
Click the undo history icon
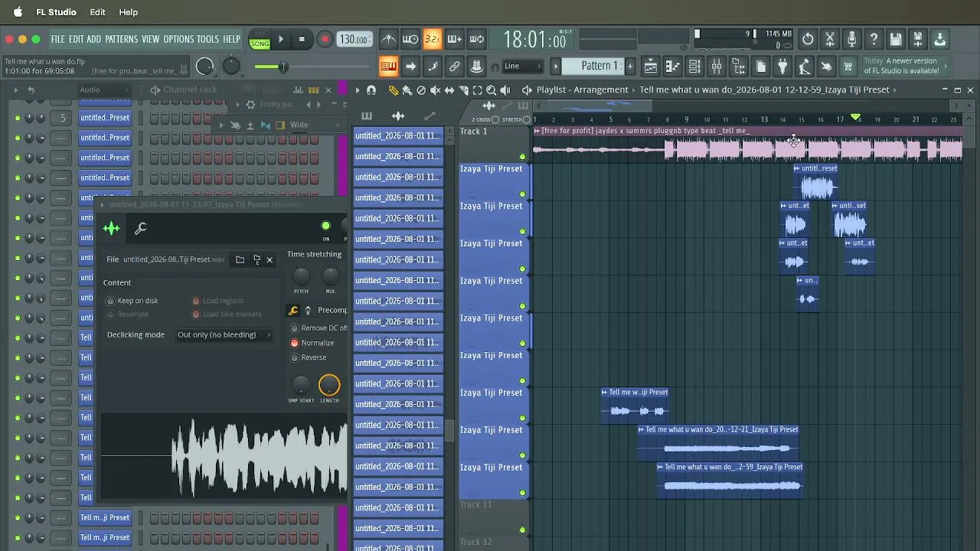[808, 39]
